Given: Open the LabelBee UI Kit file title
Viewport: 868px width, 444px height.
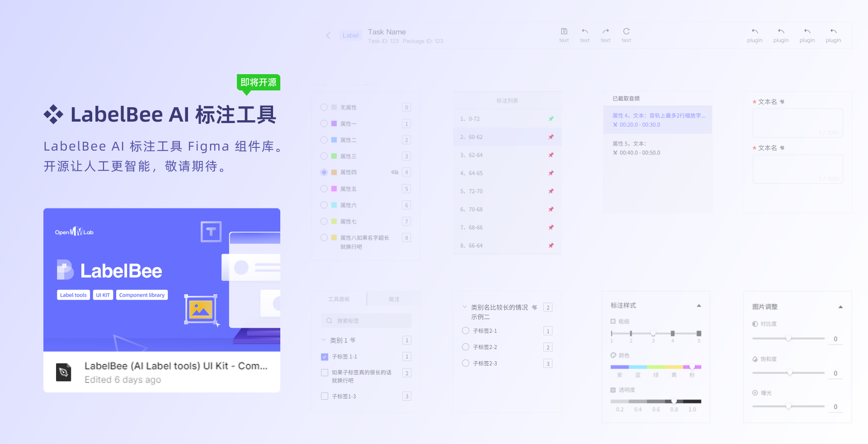Looking at the screenshot, I should pos(176,366).
